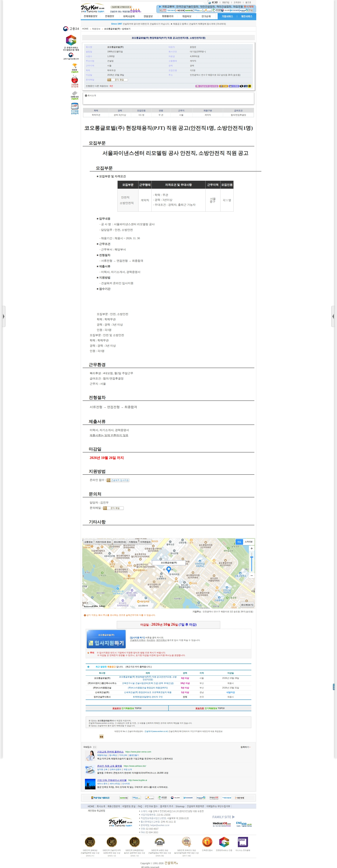Adjust the map zoom slider handle
Screen dimensions: 337x868
tap(251, 557)
